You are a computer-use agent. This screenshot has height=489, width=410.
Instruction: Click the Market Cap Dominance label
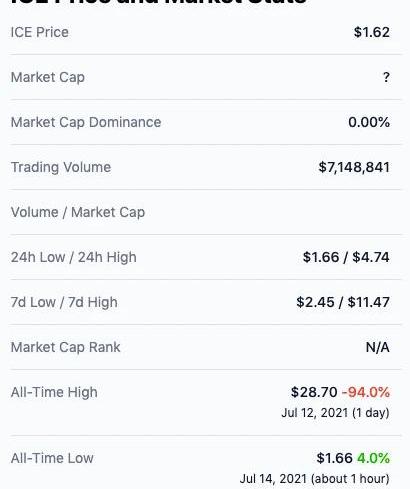point(86,122)
